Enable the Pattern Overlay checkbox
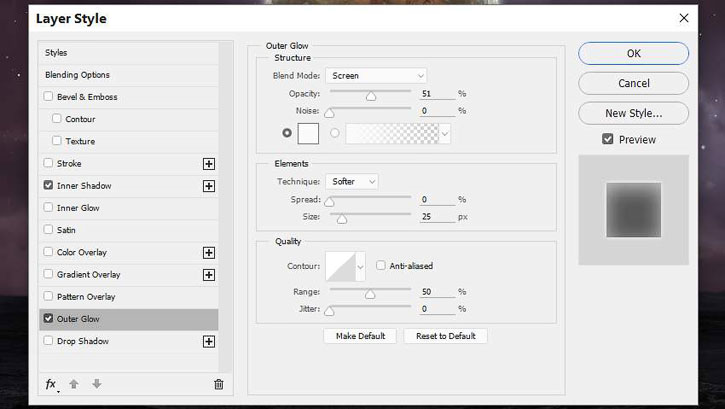The width and height of the screenshot is (725, 409). 48,296
